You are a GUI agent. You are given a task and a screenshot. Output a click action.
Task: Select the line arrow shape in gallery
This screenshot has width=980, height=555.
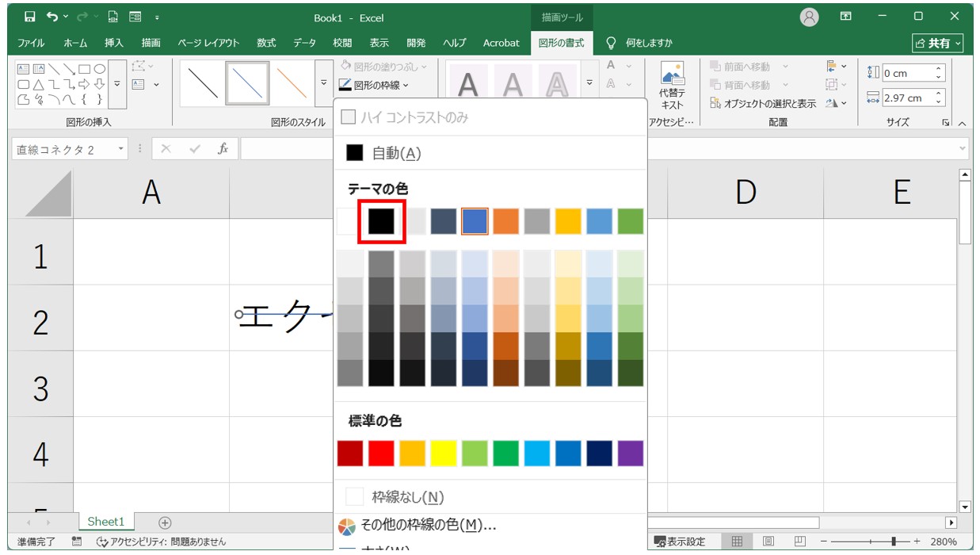(x=70, y=69)
